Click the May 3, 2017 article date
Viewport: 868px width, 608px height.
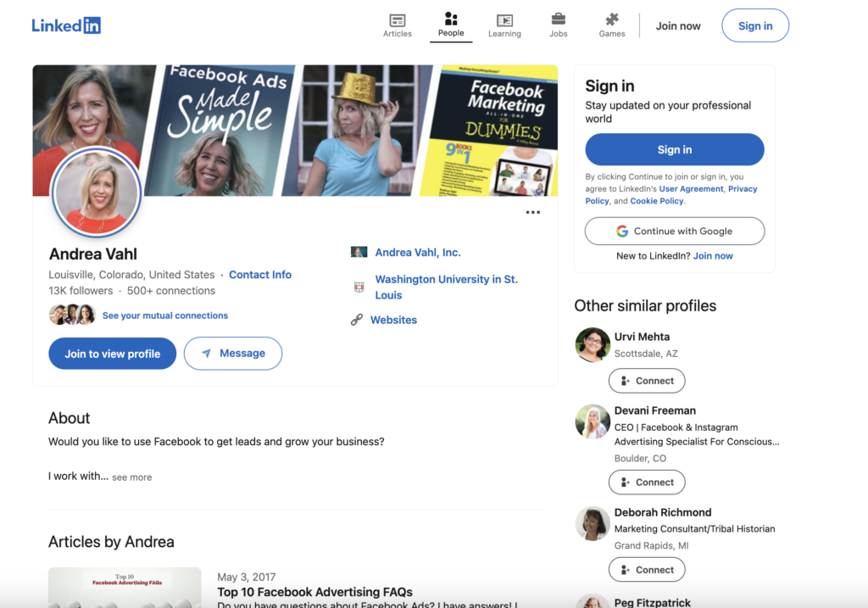pos(247,577)
